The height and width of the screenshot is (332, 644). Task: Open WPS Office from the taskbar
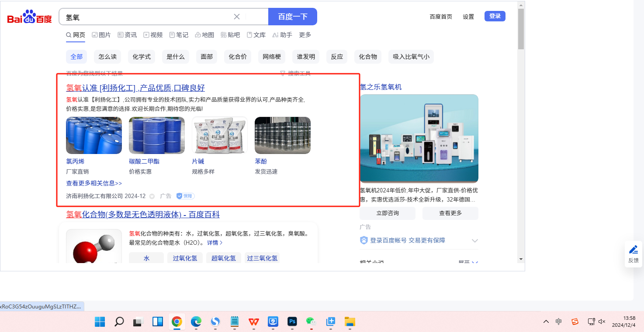[x=254, y=322]
